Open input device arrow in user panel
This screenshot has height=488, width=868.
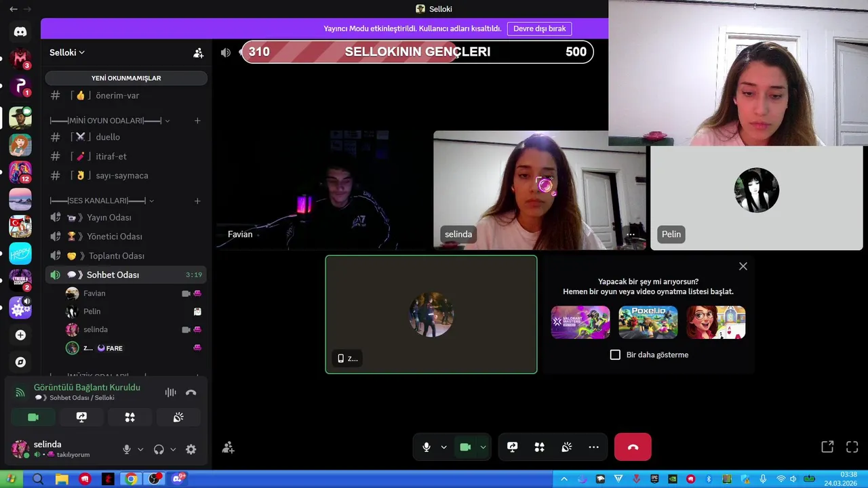pyautogui.click(x=140, y=449)
